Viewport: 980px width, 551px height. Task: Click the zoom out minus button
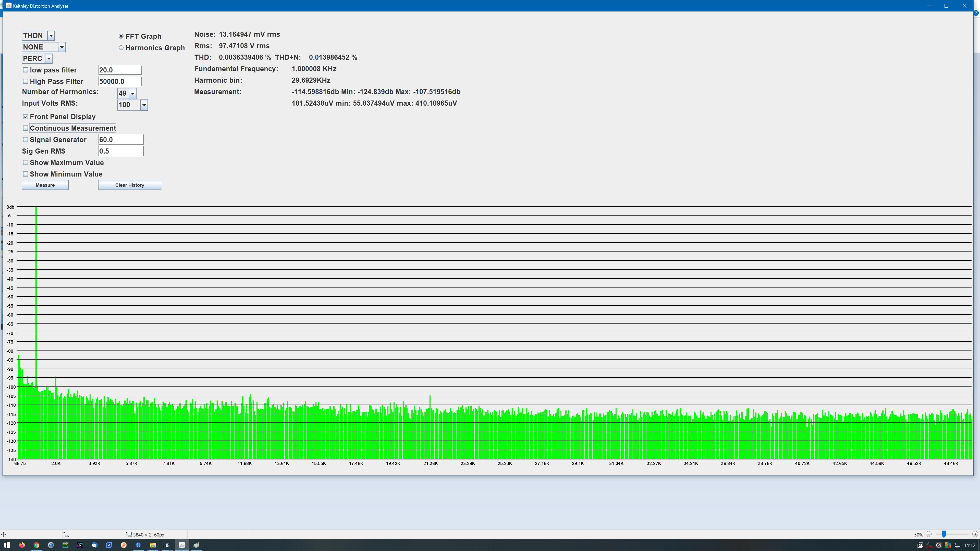[x=929, y=534]
